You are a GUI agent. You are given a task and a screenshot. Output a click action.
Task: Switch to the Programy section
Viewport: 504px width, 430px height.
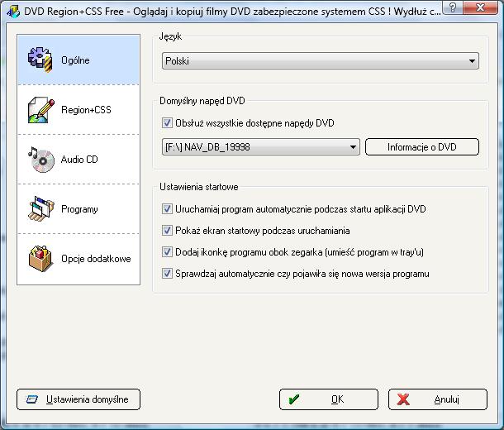click(78, 209)
